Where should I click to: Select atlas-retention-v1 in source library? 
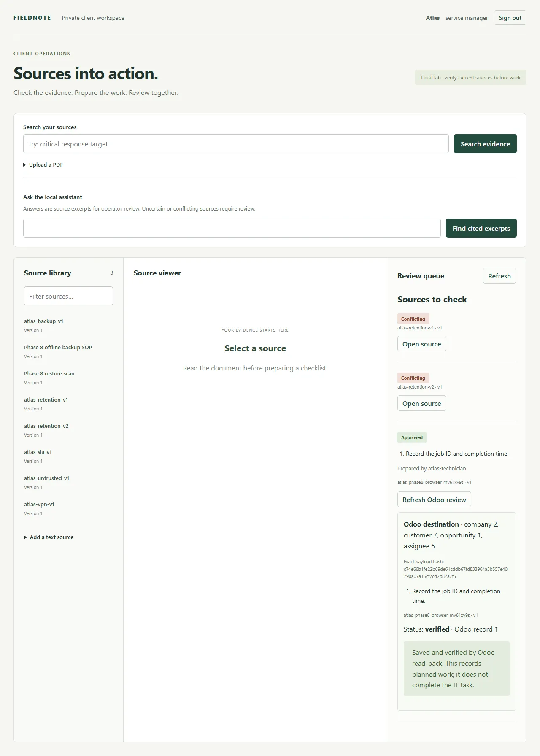68,404
